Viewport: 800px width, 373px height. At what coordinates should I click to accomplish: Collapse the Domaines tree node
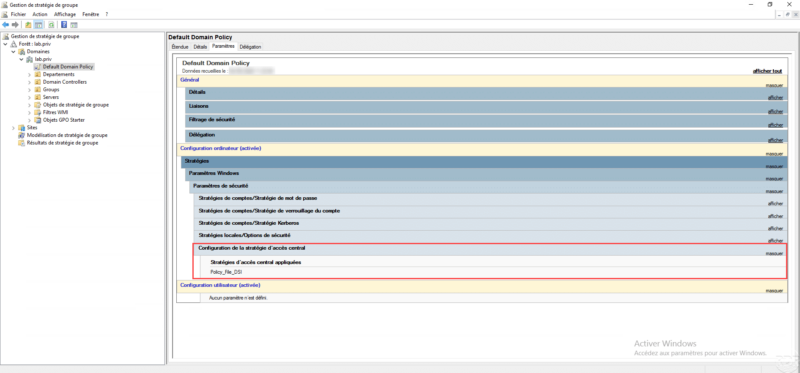13,52
